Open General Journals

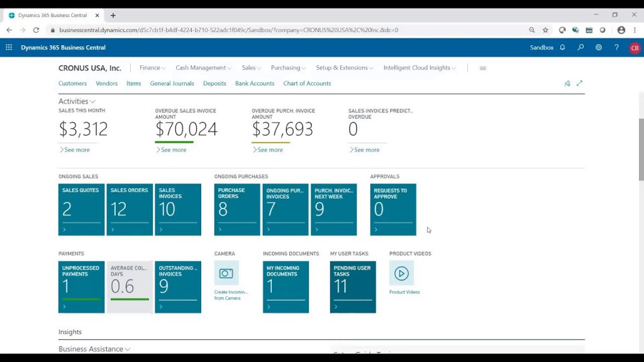[x=172, y=84]
